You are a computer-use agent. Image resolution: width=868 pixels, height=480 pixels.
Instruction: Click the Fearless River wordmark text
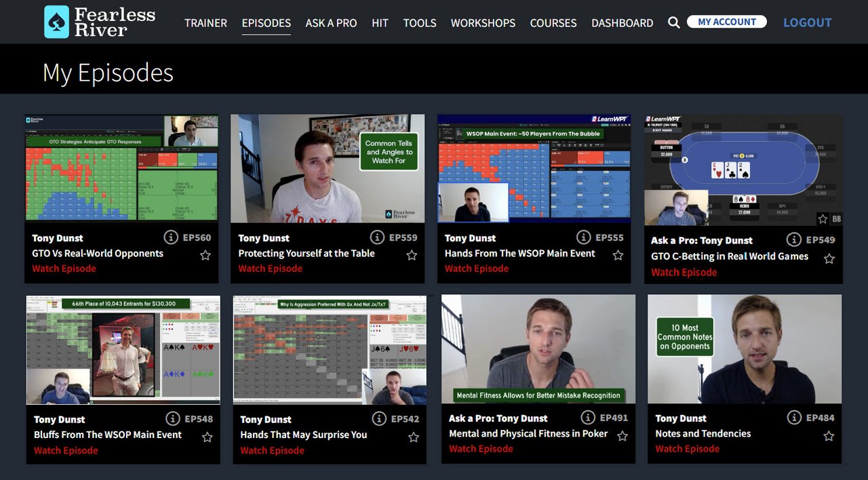pyautogui.click(x=115, y=22)
